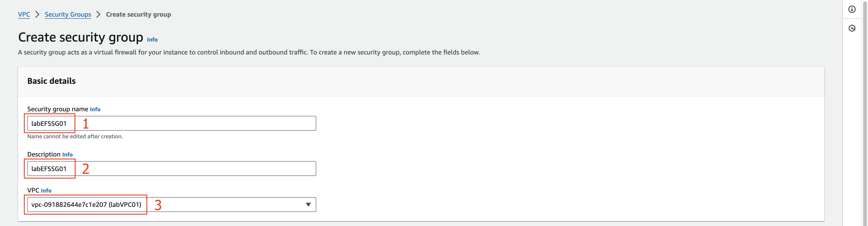Go to the VPC breadcrumb link
Viewport: 868px width, 226px height.
click(24, 15)
